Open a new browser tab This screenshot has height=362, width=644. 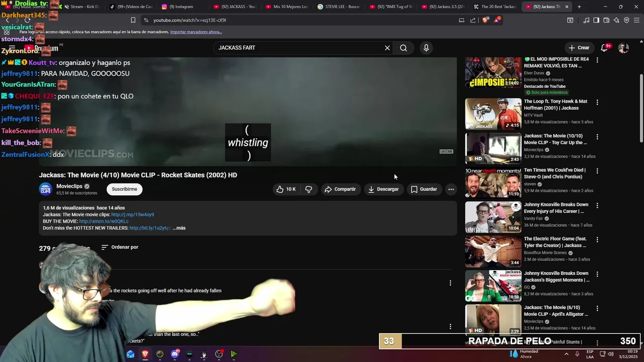point(579,7)
